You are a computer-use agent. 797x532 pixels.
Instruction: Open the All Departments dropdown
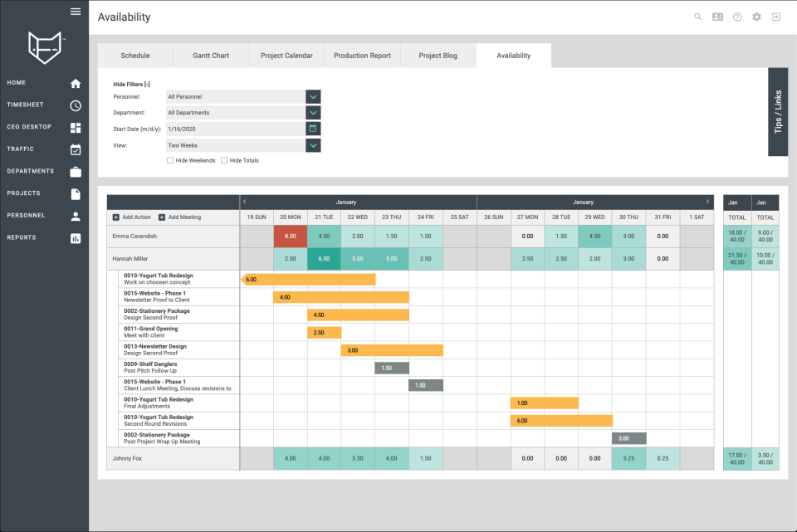(313, 113)
